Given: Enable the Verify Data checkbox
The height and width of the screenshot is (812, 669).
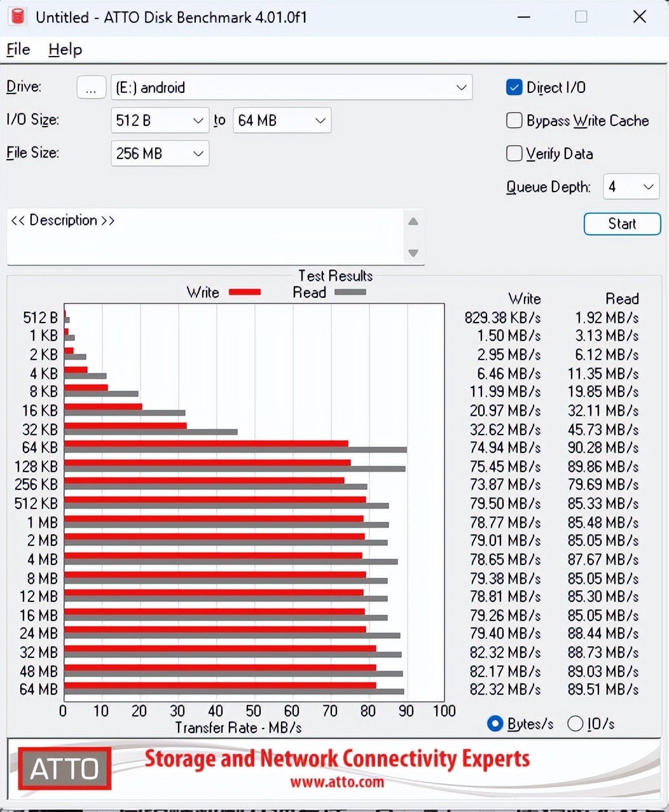Looking at the screenshot, I should pyautogui.click(x=514, y=153).
